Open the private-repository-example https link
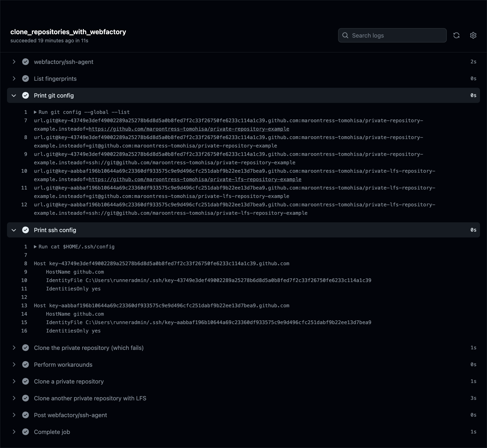Screen dimensions: 487x448 click(x=189, y=129)
